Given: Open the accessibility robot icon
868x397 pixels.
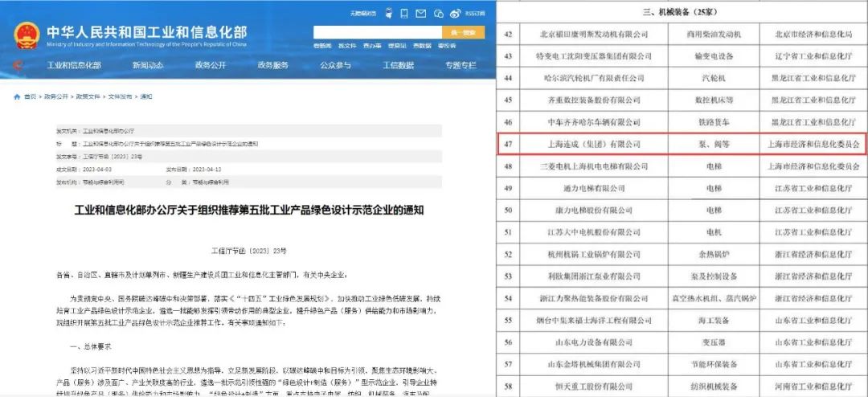Looking at the screenshot, I should pyautogui.click(x=389, y=13).
